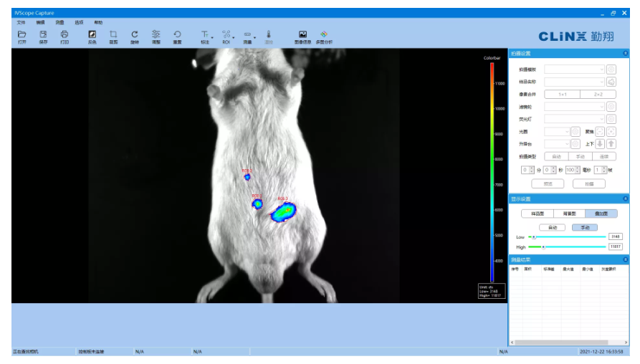Move stage up with the up arrow
This screenshot has width=640, height=364.
click(611, 144)
